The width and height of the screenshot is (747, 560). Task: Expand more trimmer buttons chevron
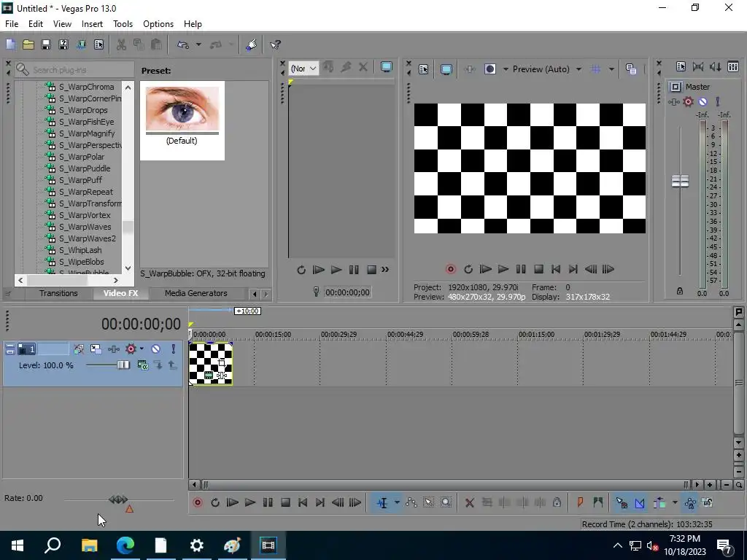tap(385, 270)
